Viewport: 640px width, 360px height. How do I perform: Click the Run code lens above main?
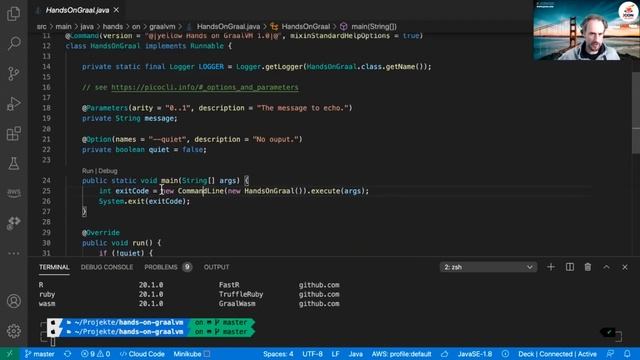[x=87, y=171]
